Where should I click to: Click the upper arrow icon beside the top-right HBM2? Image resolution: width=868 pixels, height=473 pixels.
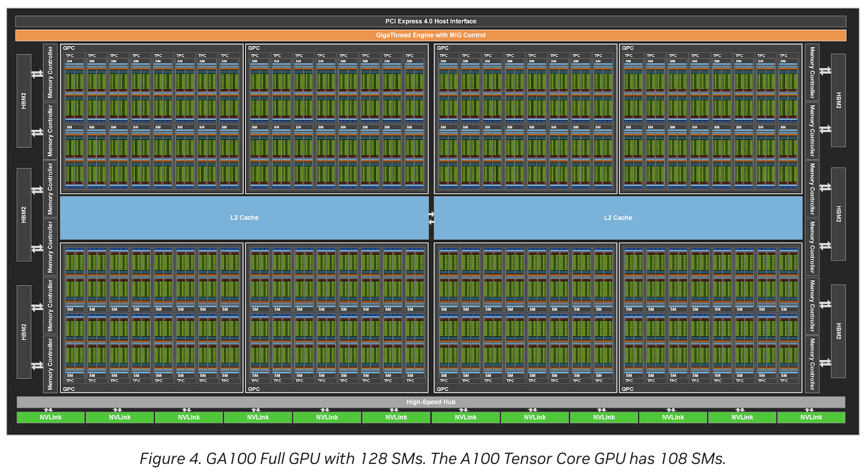(x=825, y=70)
